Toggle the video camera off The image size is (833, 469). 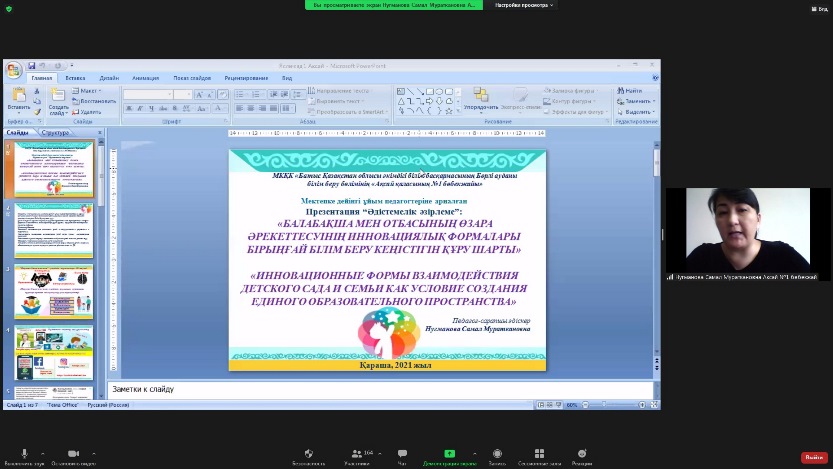pos(73,454)
